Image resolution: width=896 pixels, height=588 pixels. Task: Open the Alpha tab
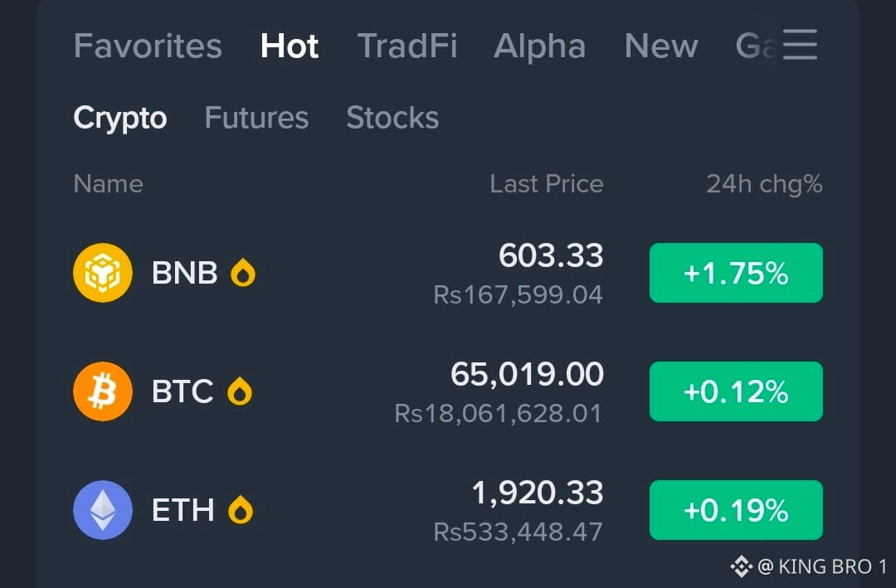tap(539, 46)
